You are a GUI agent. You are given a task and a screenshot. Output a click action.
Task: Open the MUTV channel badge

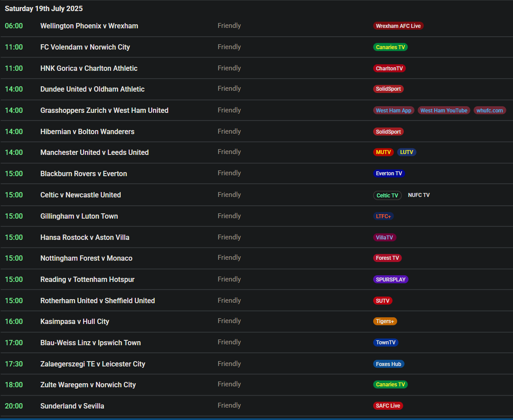tap(383, 152)
